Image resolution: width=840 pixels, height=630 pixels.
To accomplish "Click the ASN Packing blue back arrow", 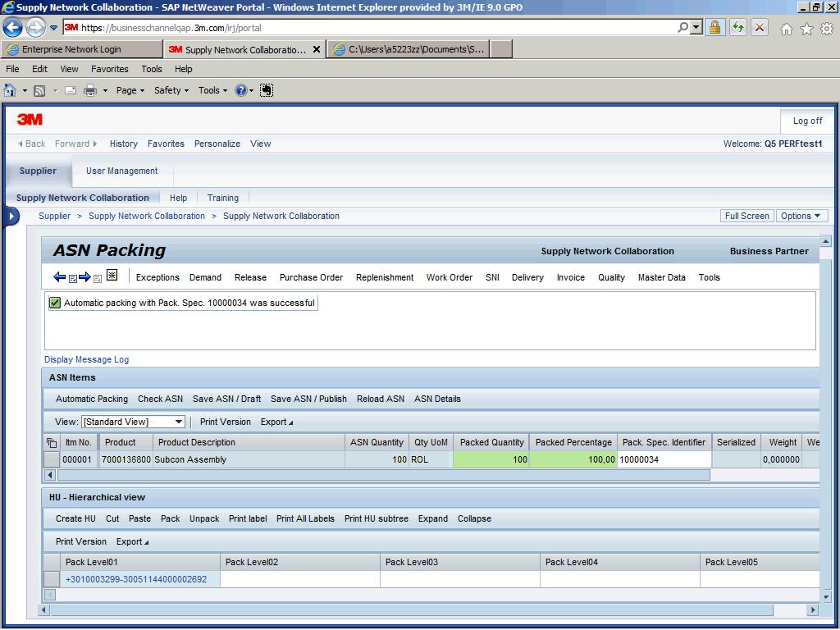I will 59,277.
